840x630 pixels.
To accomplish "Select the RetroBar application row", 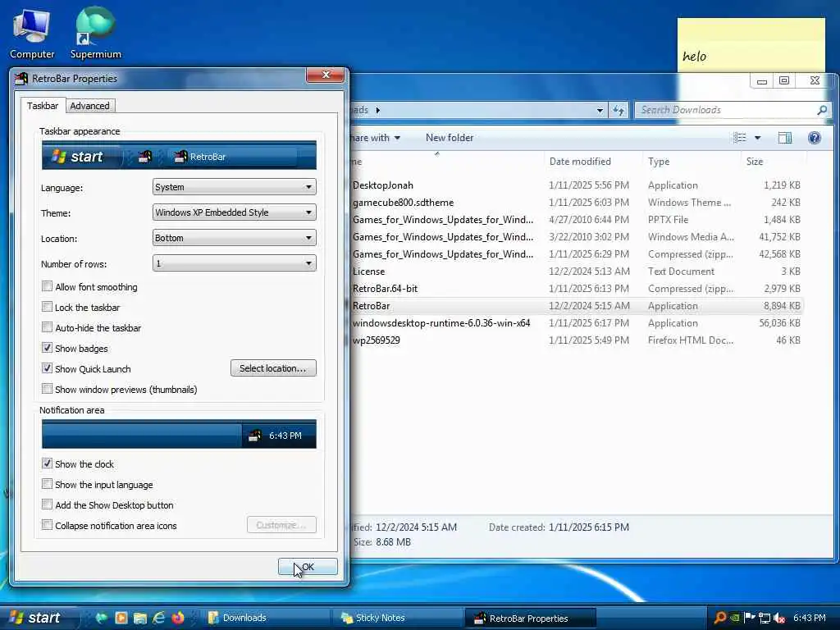I will coord(576,305).
